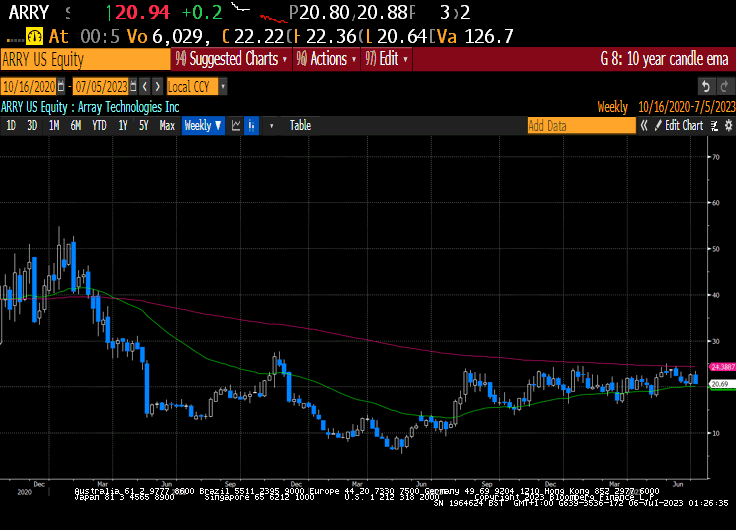Image resolution: width=736 pixels, height=530 pixels.
Task: Select the 1M time range
Action: coord(54,125)
